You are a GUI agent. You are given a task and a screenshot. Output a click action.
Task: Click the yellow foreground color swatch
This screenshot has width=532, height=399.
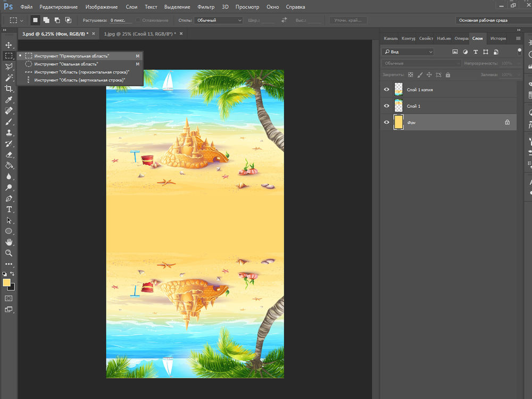point(6,282)
